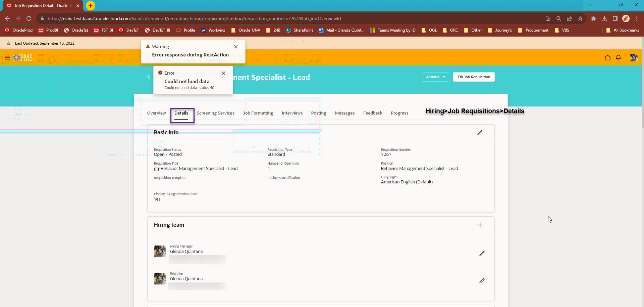Switch to the Interviews tab
Screen dimensions: 644x307
(292, 113)
